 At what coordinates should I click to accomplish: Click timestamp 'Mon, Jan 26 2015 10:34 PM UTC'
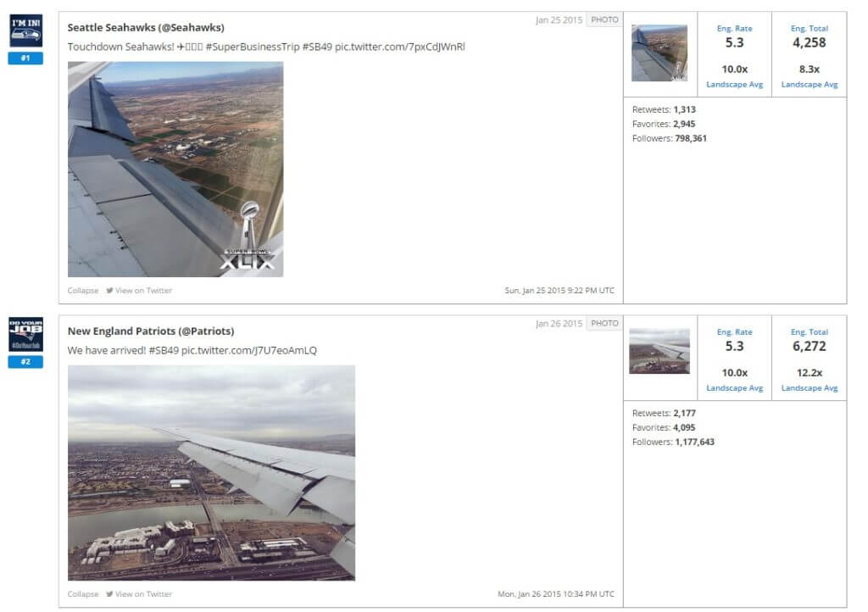[556, 594]
